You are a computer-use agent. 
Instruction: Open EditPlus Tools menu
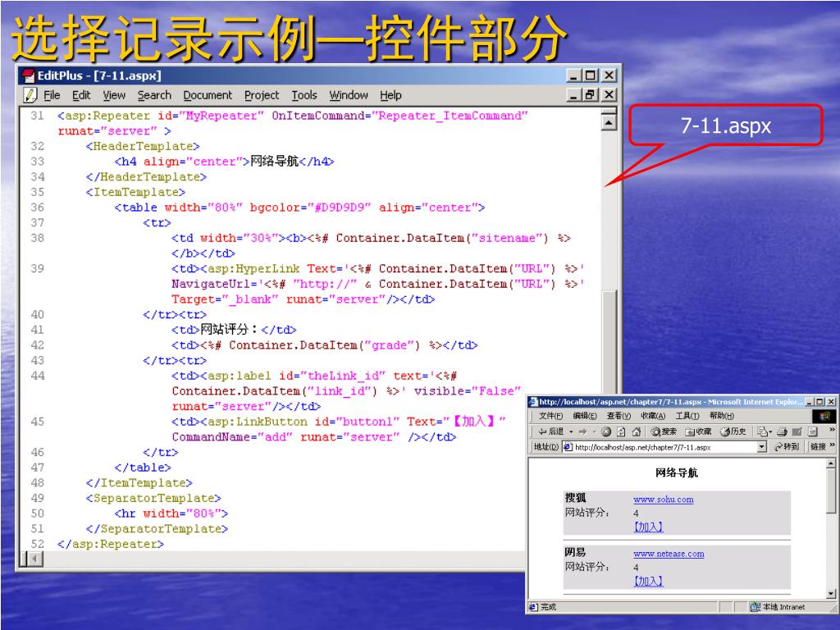coord(304,95)
